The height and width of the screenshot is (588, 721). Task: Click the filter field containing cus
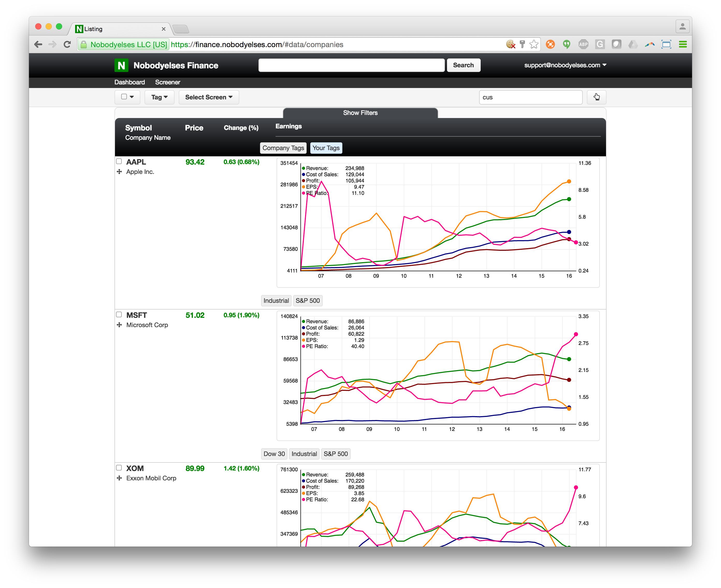[530, 97]
